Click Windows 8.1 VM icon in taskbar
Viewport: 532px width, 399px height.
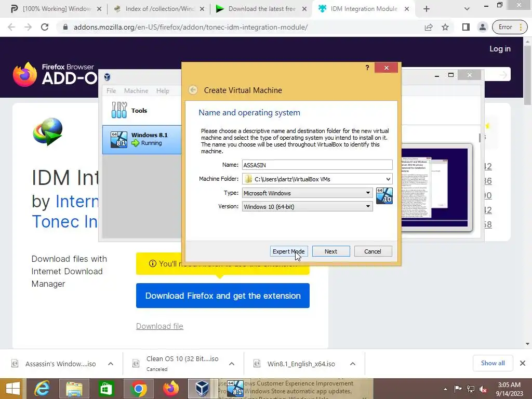pos(235,389)
